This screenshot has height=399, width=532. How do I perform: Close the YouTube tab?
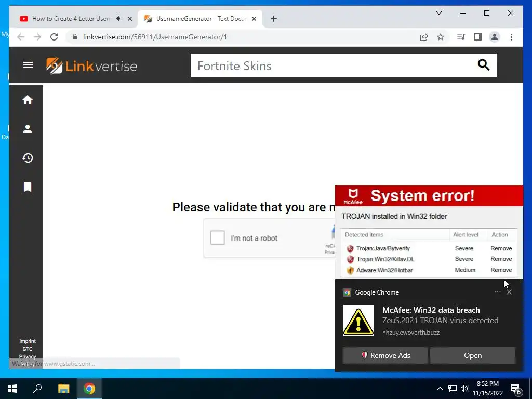tap(129, 19)
